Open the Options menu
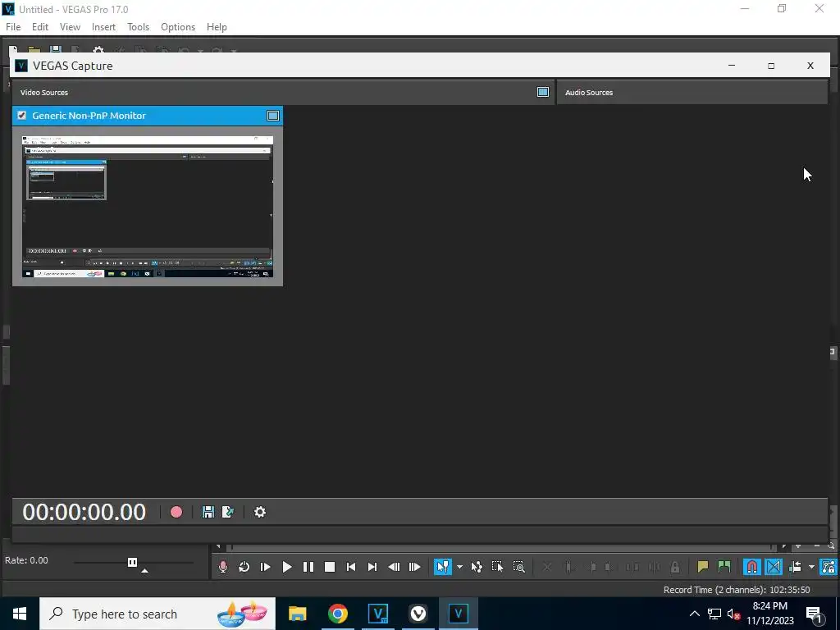This screenshot has width=840, height=630. [178, 27]
